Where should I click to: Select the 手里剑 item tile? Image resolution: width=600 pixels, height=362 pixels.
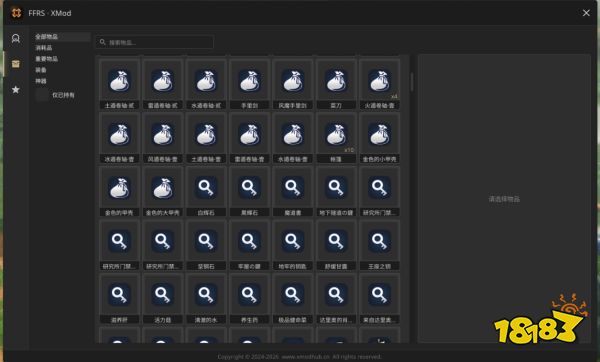click(x=249, y=84)
